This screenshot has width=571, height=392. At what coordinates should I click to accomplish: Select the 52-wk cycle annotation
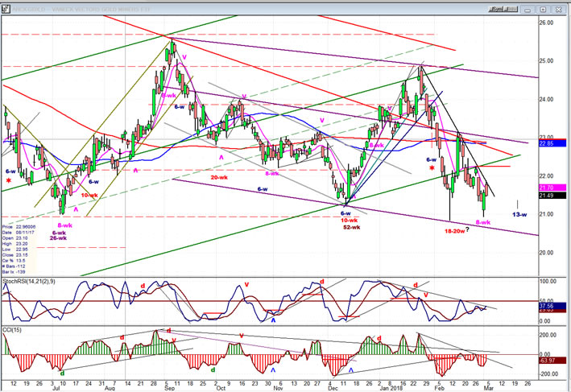click(351, 227)
